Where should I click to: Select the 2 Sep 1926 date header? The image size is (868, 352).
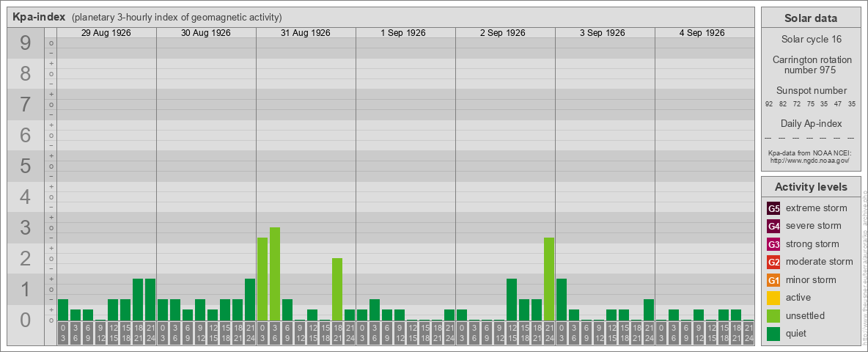[x=503, y=33]
